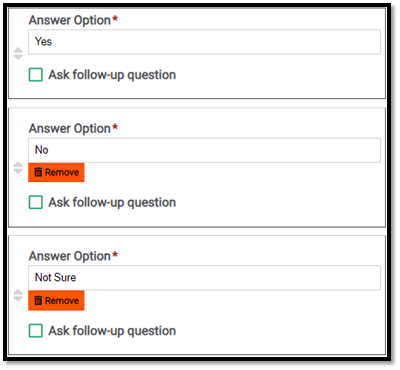Click the Answer Option label above Yes
Screen dimensions: 400x370
click(70, 20)
